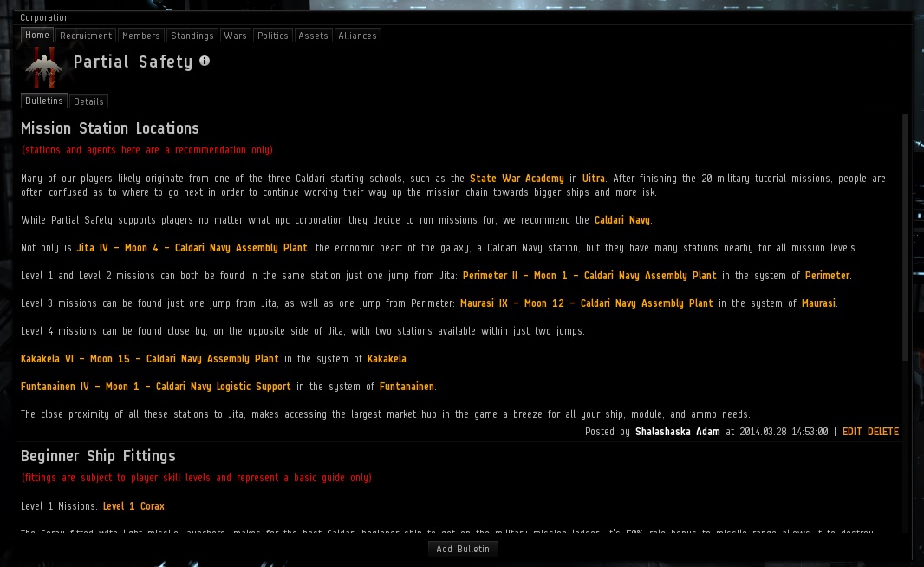Click red note about stations and agents
Image resolution: width=924 pixels, height=567 pixels.
point(146,150)
